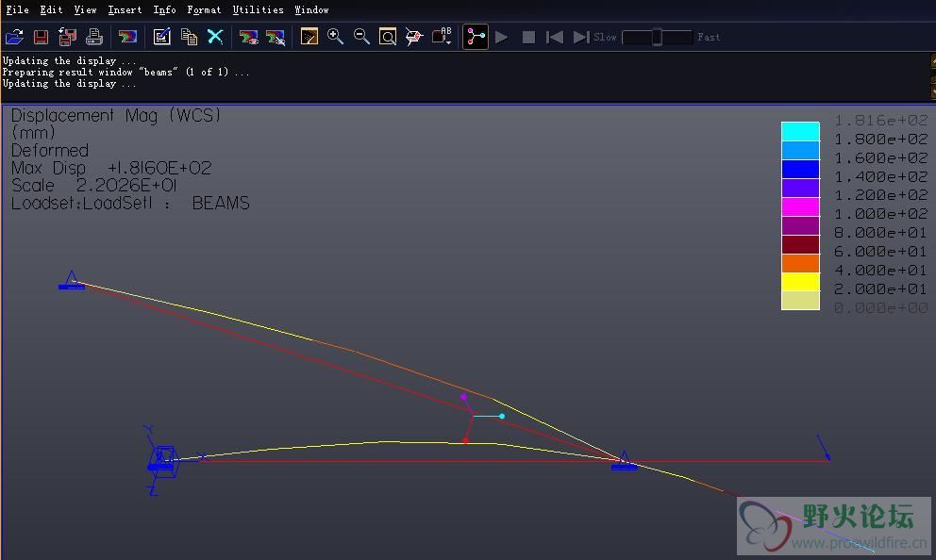Screen dimensions: 936x560
Task: Click the coordinate system icon at lower left
Action: point(162,460)
